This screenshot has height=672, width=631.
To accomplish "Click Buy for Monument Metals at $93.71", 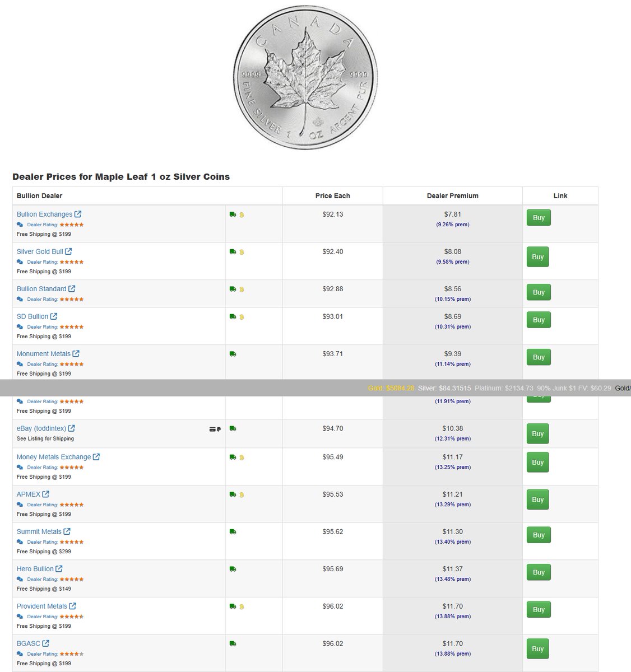I will [539, 357].
